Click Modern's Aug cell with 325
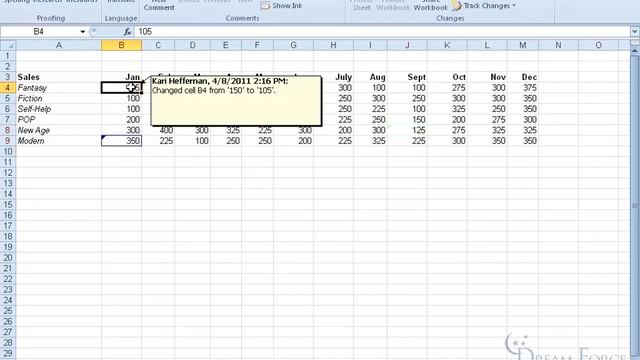 [x=370, y=141]
